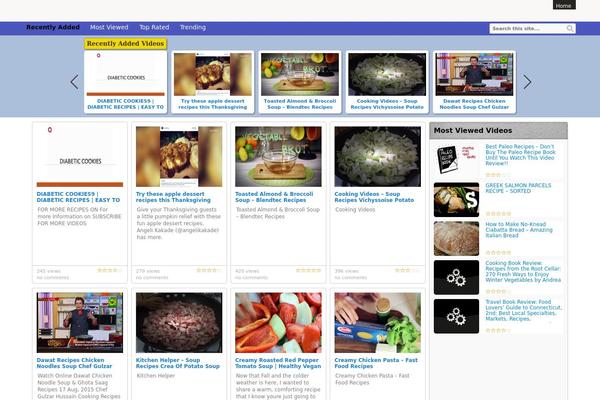Open grid title Try these apple dessert recipes

(173, 197)
